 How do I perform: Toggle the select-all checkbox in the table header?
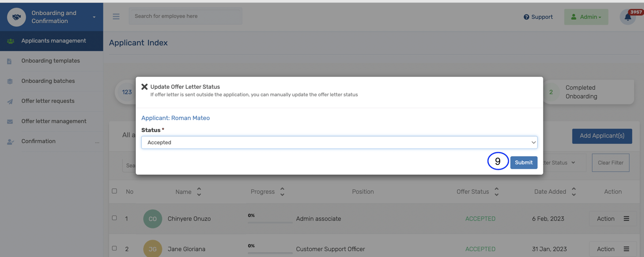coord(114,191)
